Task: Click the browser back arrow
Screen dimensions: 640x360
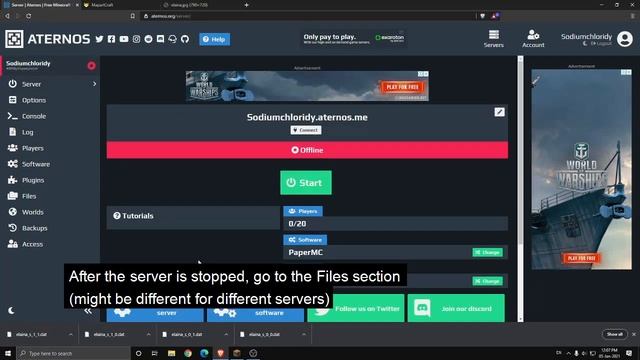Action: 7,16
